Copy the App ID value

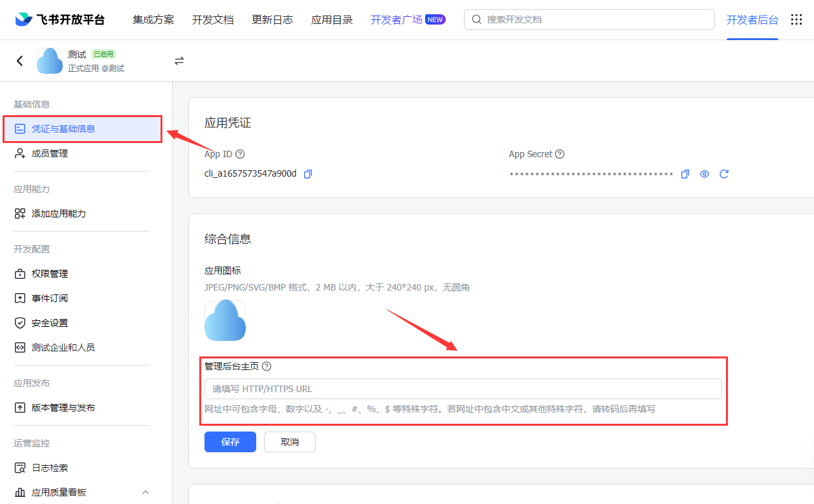pos(308,174)
